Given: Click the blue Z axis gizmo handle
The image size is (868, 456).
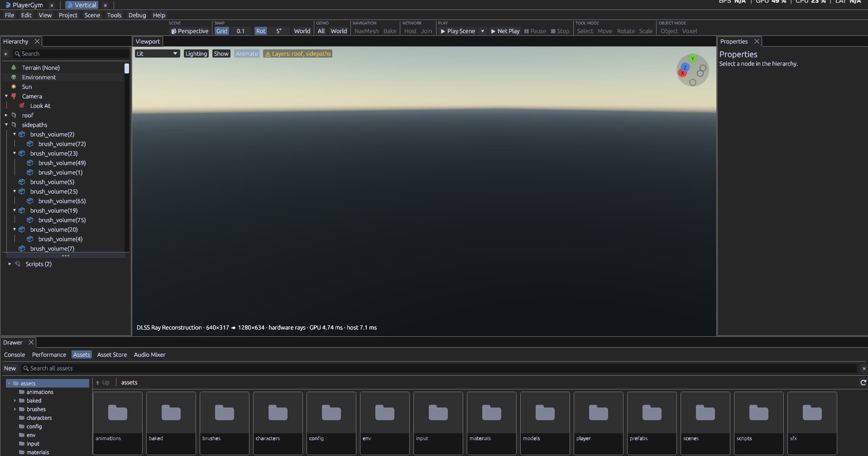Looking at the screenshot, I should point(685,68).
